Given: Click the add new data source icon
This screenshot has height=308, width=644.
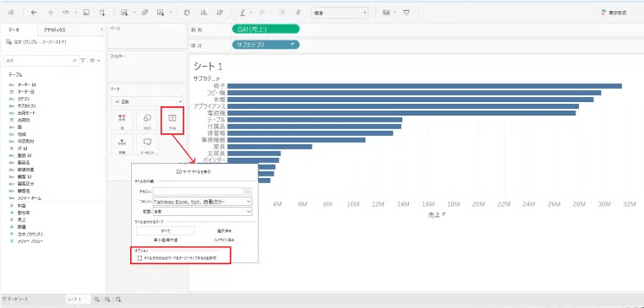Looking at the screenshot, I should [102, 13].
